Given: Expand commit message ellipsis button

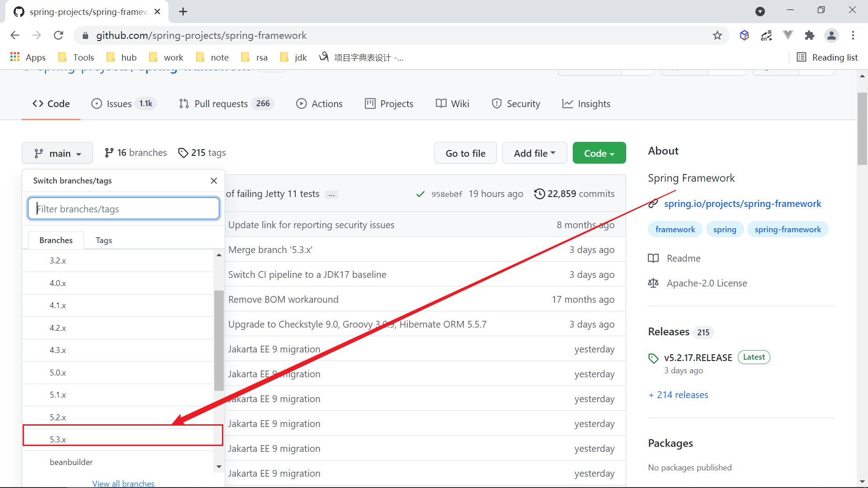Looking at the screenshot, I should coord(332,194).
